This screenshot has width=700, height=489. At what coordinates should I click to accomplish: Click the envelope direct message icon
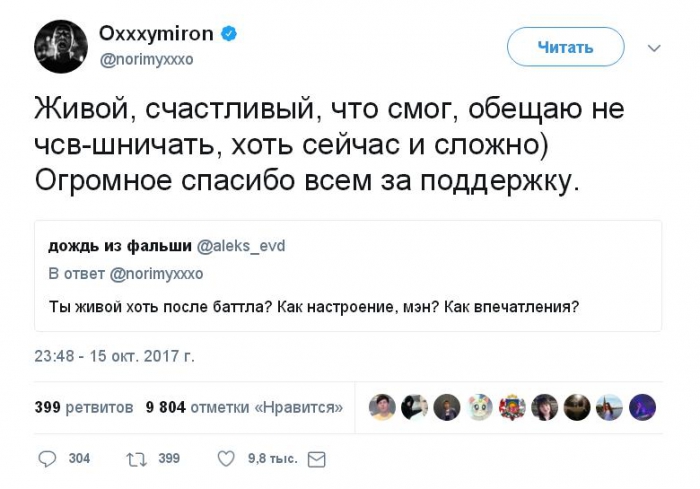(316, 458)
